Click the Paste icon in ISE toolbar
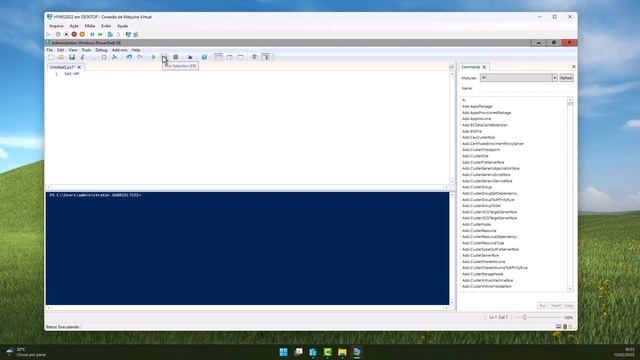Viewport: 640px width, 360px height. (x=104, y=57)
